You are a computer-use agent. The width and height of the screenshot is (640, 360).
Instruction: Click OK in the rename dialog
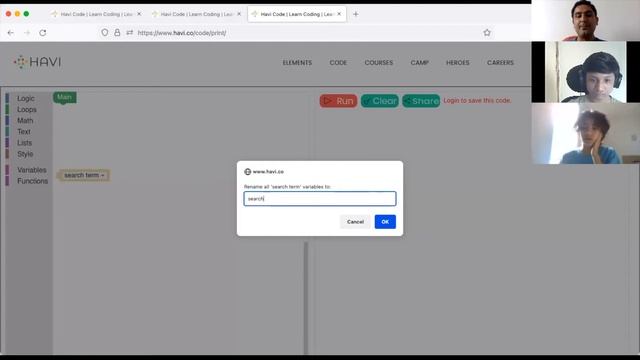(x=385, y=222)
